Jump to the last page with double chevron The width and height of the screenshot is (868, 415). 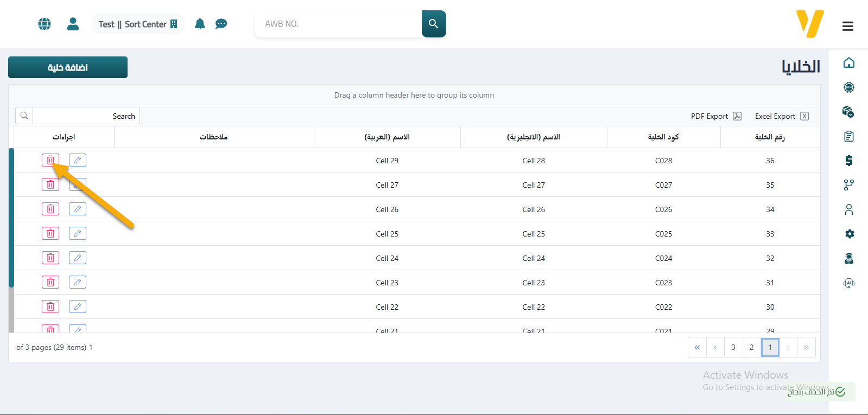pos(697,347)
